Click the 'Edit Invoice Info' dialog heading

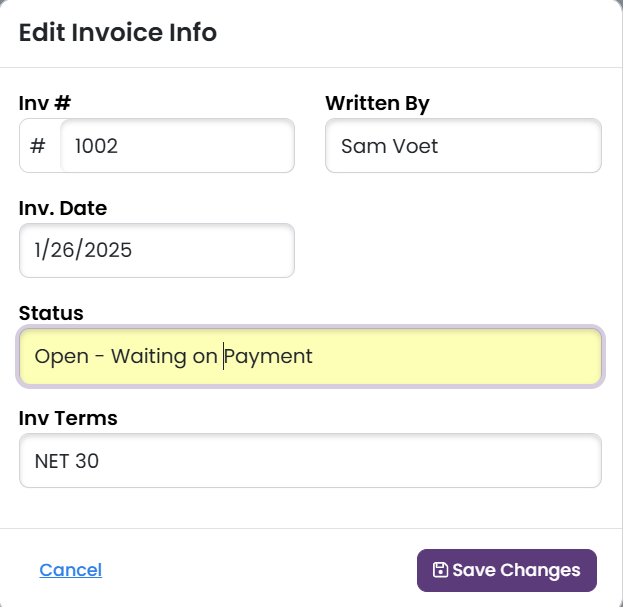point(118,32)
